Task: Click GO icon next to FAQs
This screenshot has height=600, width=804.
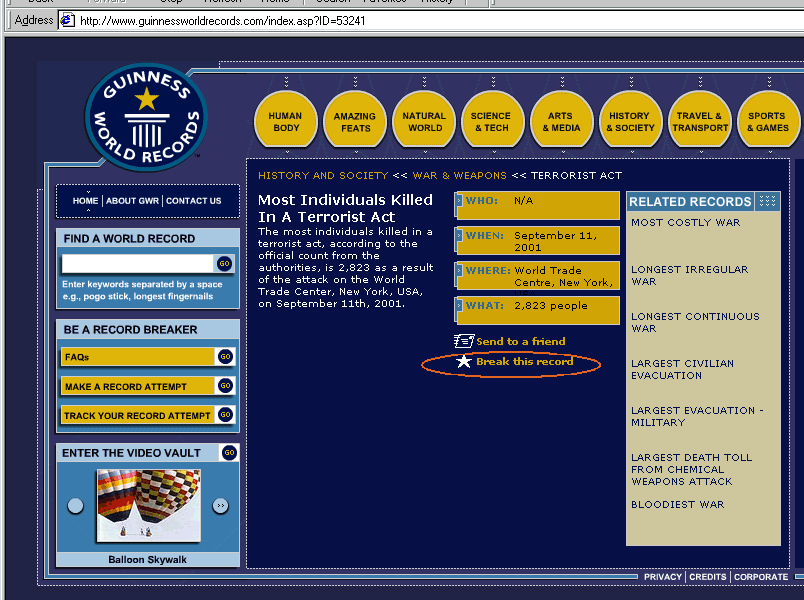Action: 225,357
